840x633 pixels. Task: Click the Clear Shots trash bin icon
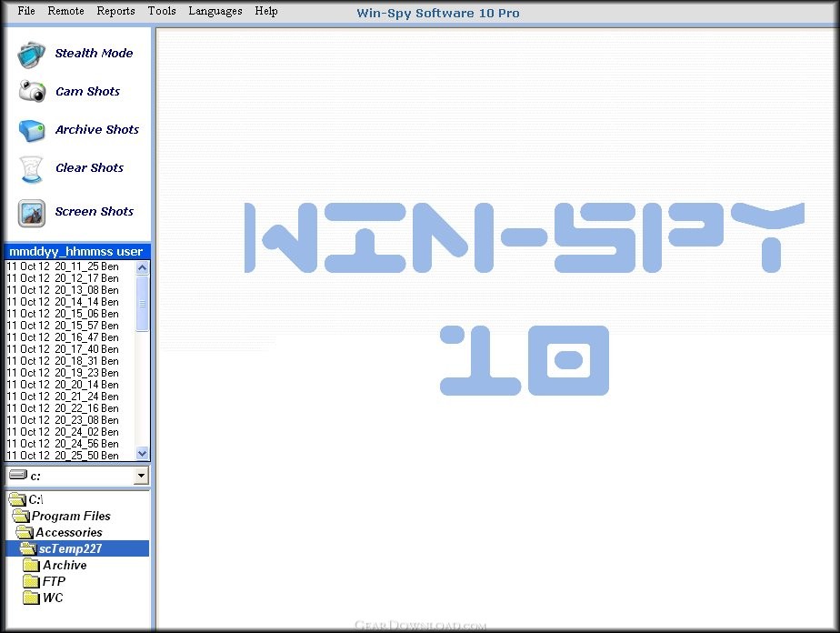(x=31, y=169)
